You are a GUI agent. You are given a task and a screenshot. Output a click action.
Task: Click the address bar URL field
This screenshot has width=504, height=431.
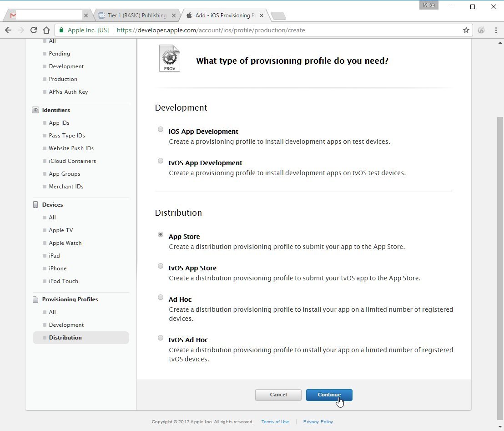(x=263, y=30)
